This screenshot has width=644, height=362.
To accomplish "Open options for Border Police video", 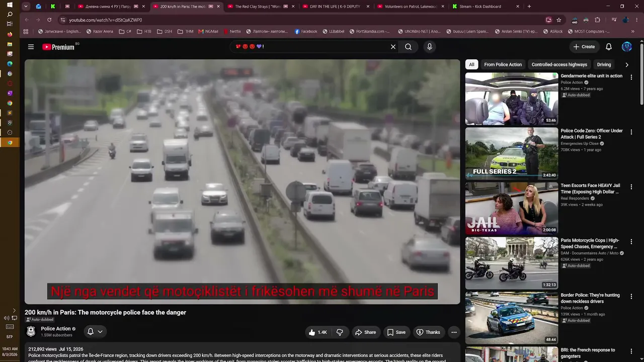I will tap(631, 296).
